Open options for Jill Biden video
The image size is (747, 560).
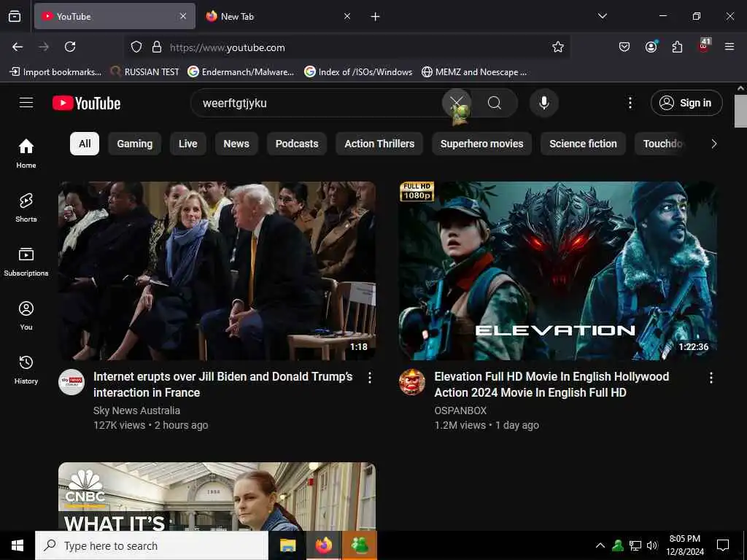370,378
